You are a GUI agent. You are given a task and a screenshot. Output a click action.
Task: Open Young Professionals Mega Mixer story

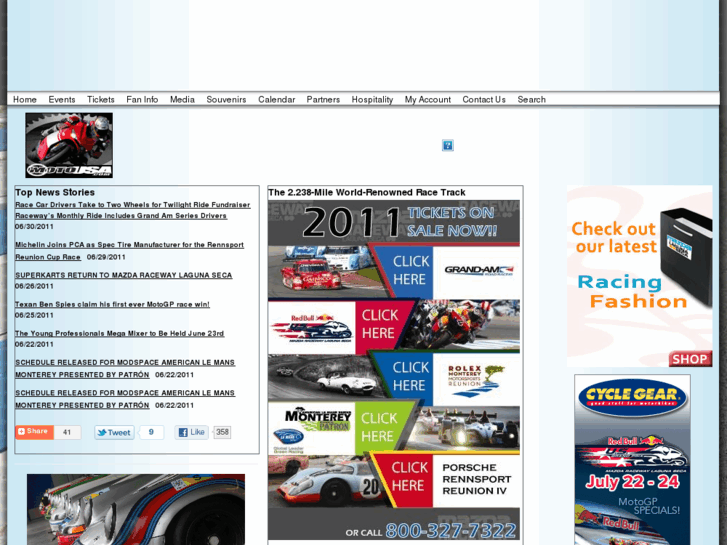click(120, 333)
